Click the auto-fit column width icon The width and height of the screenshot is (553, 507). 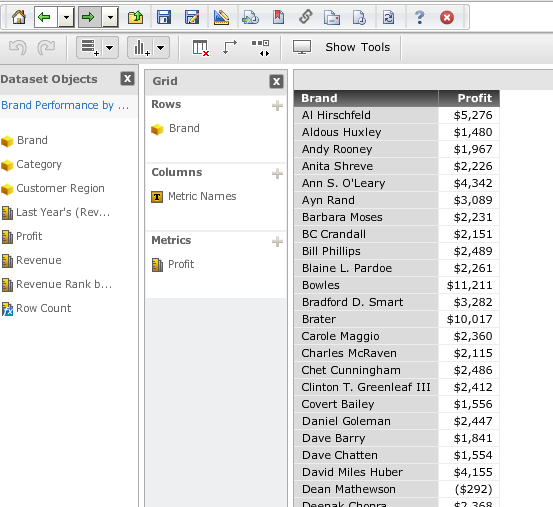(261, 48)
